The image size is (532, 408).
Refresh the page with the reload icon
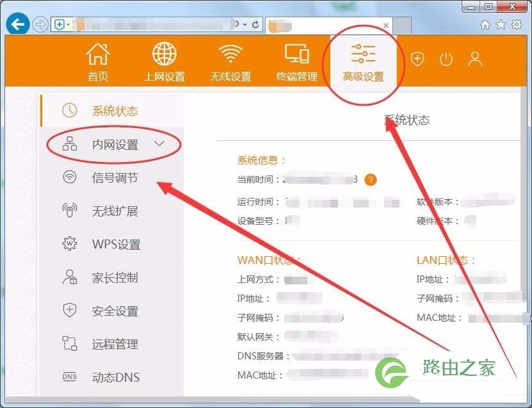coord(255,24)
